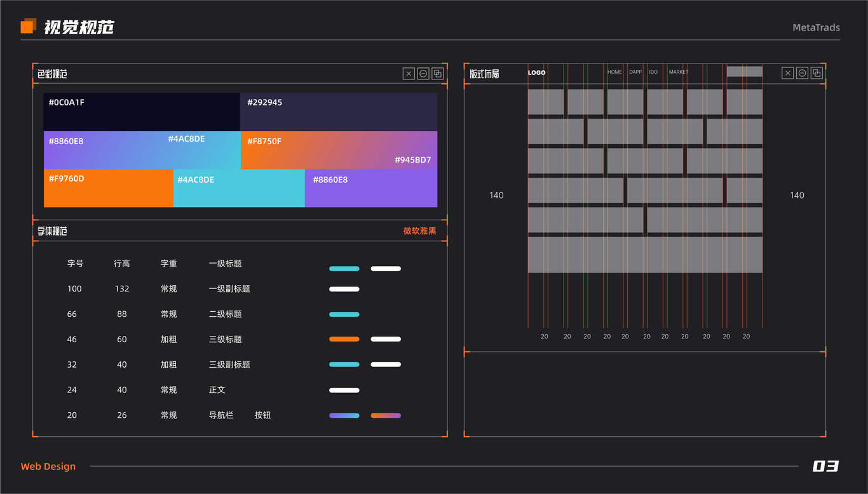
Task: Click the 视觉规范 page title
Action: (x=79, y=27)
